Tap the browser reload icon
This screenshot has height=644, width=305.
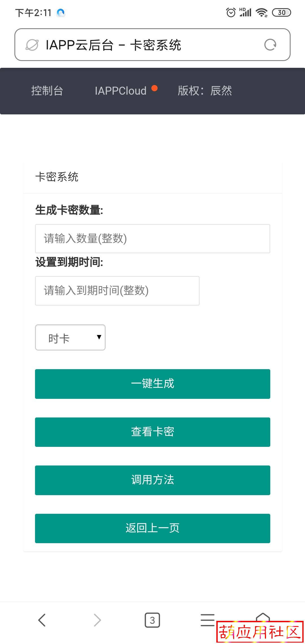270,45
